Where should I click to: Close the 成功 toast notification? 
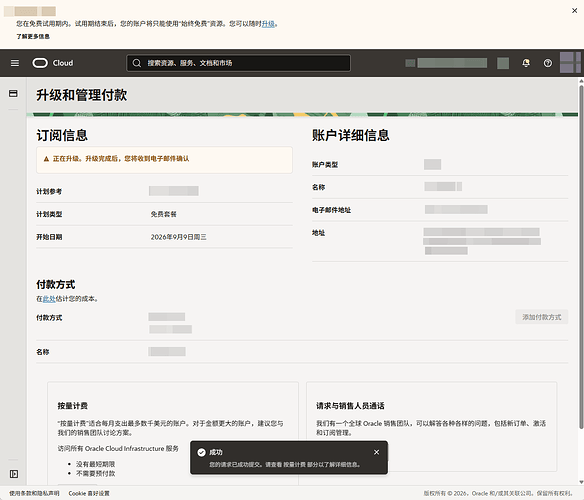pos(377,452)
